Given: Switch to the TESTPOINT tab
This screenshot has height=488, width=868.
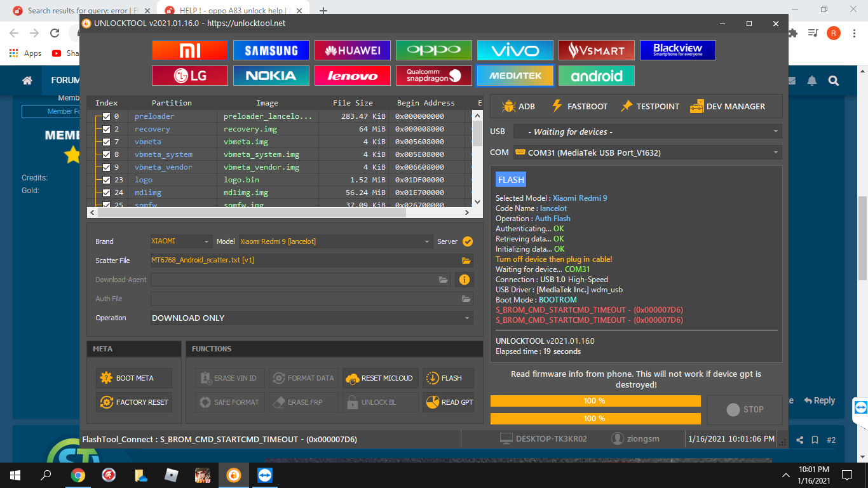Looking at the screenshot, I should [650, 106].
